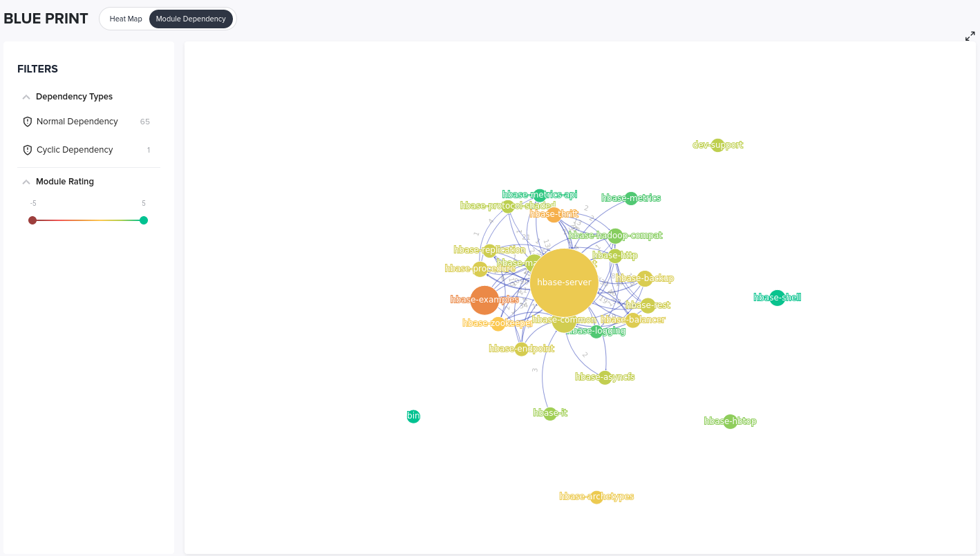Switch to the Heat Map tab
Screen dimensions: 980x556
(x=126, y=19)
